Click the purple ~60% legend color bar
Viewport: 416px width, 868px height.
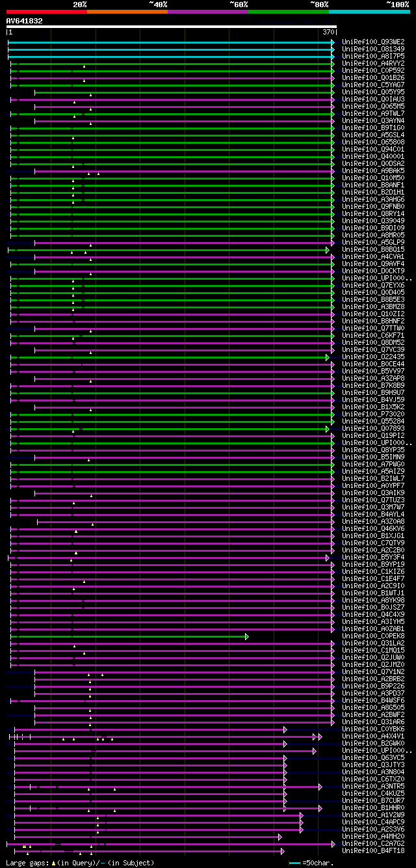208,12
